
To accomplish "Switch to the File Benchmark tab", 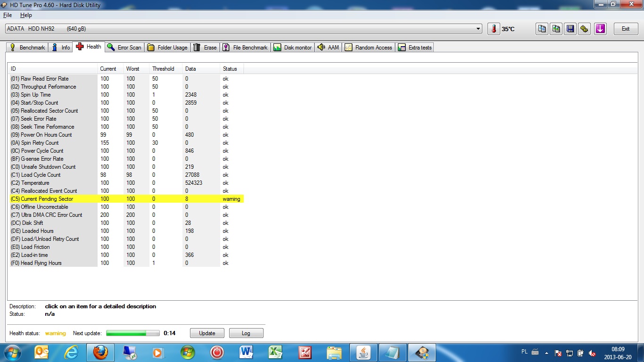I will pyautogui.click(x=245, y=48).
